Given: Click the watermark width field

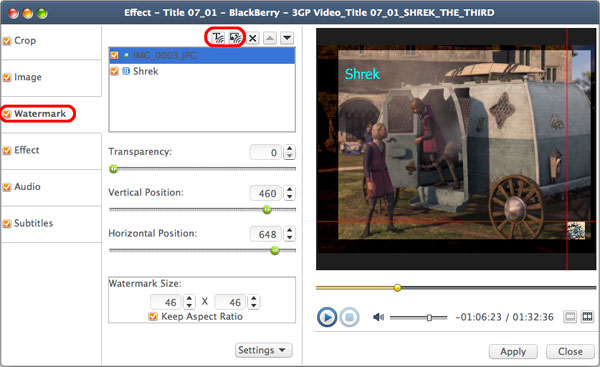Looking at the screenshot, I should (166, 302).
